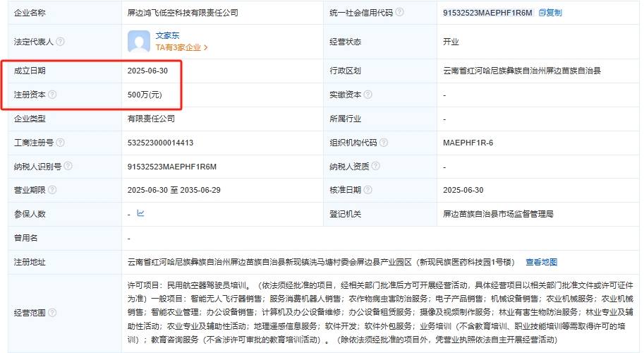
Task: Click the 企业名称 field label
Action: point(30,13)
